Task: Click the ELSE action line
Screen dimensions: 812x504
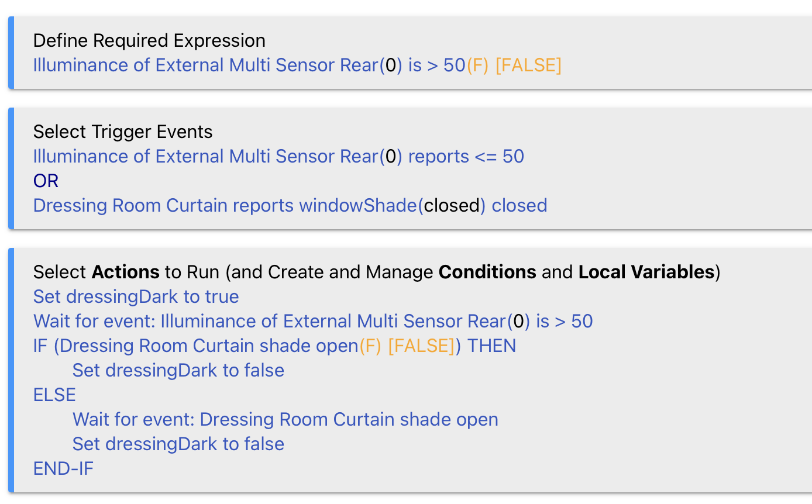Action: coord(54,395)
